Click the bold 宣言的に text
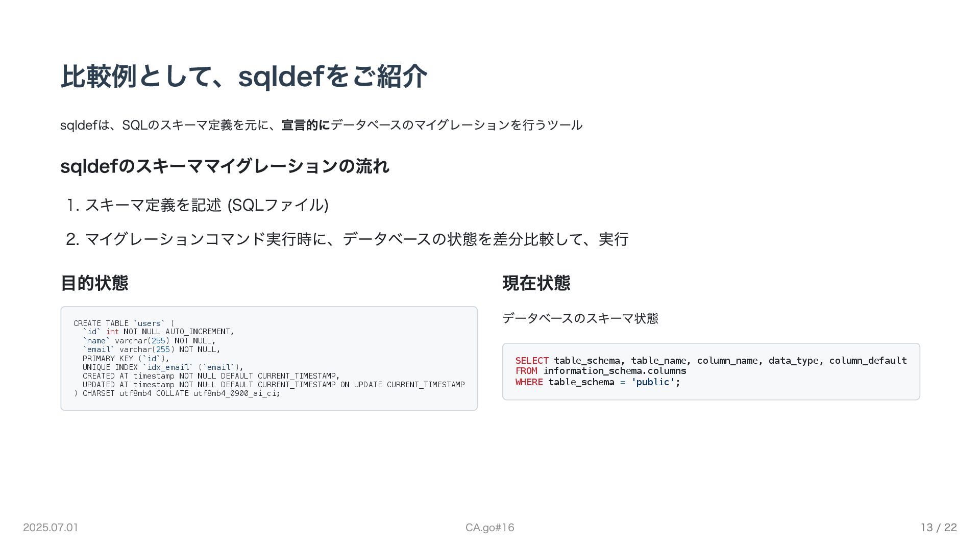The height and width of the screenshot is (551, 980). pyautogui.click(x=305, y=125)
